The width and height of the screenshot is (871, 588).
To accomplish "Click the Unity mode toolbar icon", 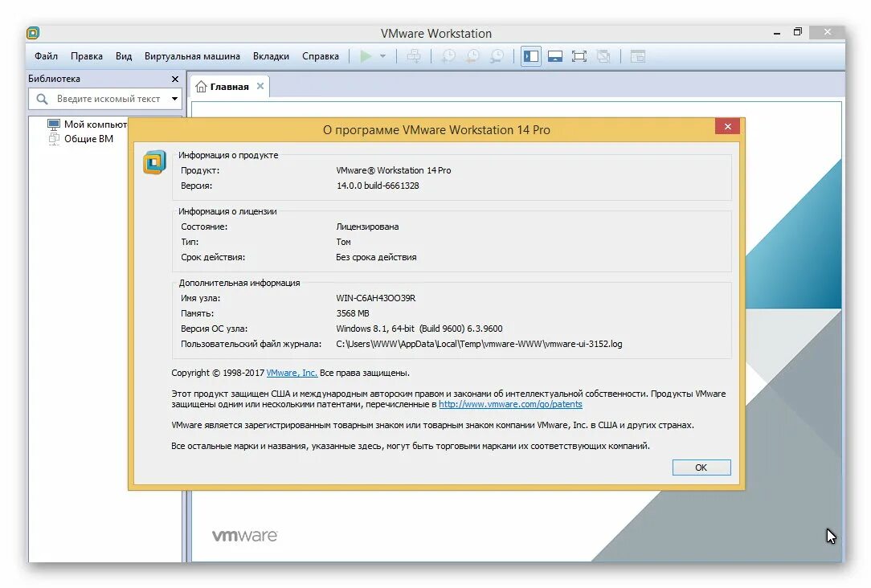I will click(603, 56).
